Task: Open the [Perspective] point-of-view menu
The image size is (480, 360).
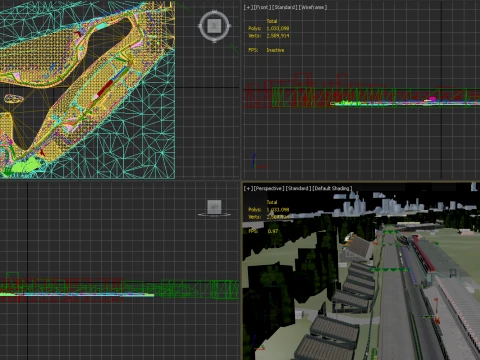Action: (269, 188)
